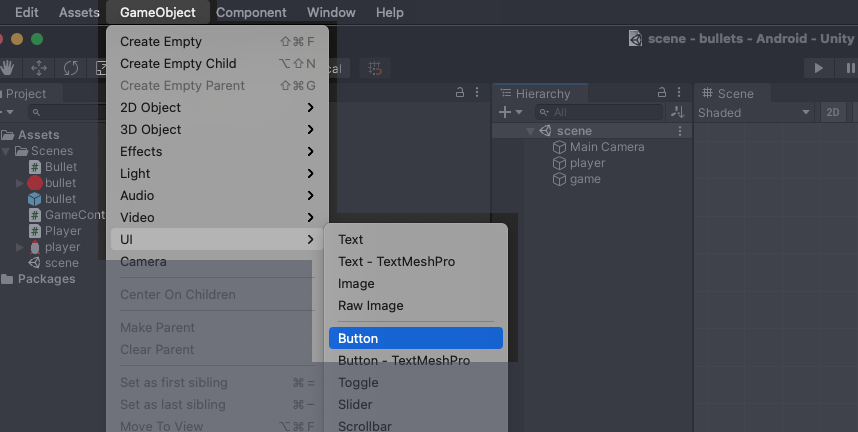Open the Assets menu
Image resolution: width=858 pixels, height=432 pixels.
79,12
